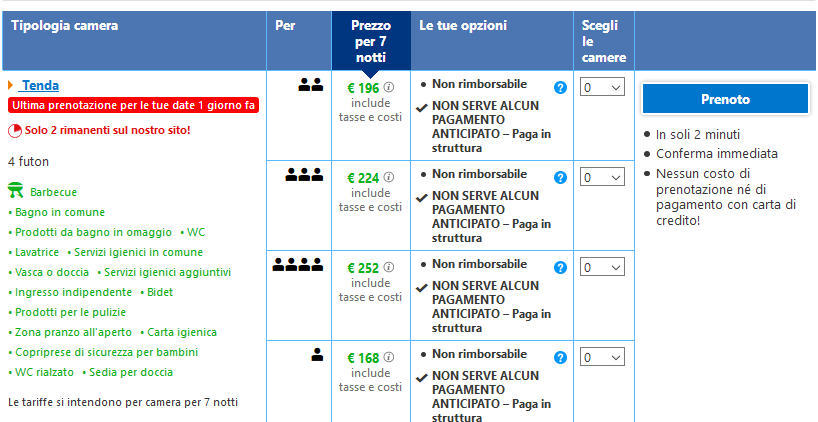
Task: Open room quantity dropdown for € 252 rate
Action: tap(603, 267)
